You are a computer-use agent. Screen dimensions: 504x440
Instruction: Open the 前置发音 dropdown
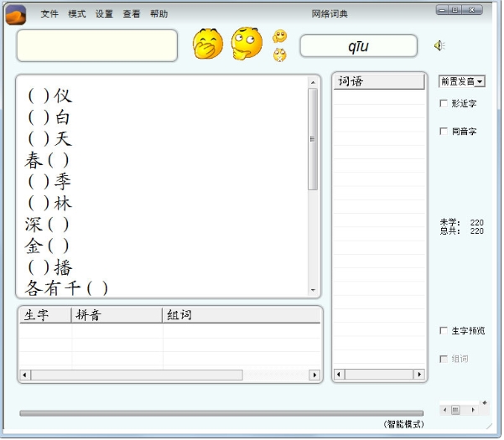pos(462,81)
